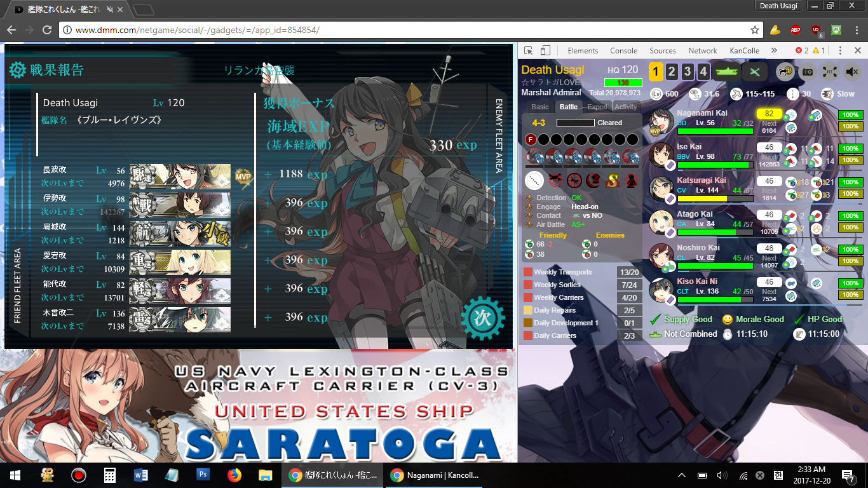
Task: Switch to the Sources devtools tab
Action: [663, 51]
